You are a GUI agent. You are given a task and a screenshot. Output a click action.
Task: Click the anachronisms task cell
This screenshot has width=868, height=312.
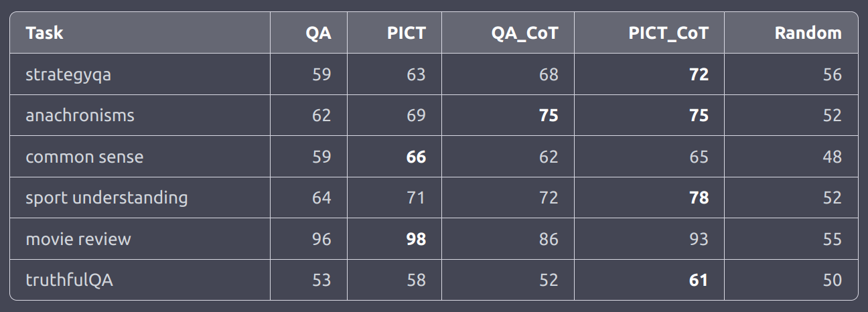pos(80,115)
